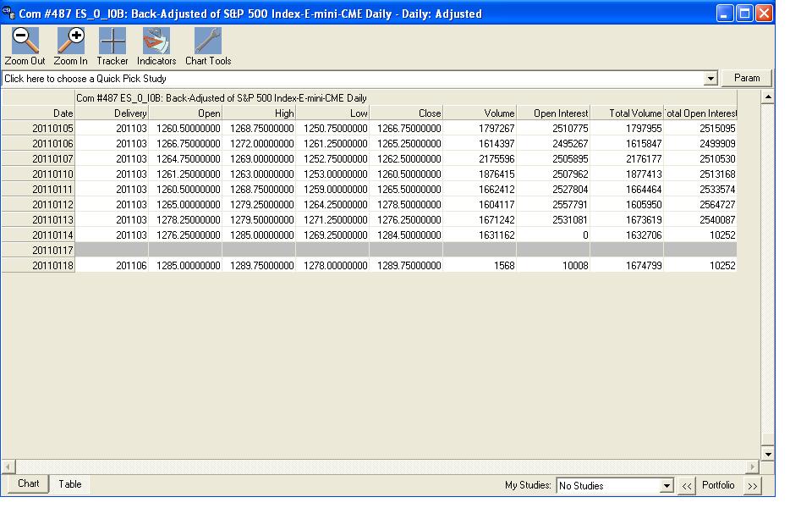Click close value 1278.50000000
The image size is (812, 508).
pyautogui.click(x=406, y=205)
